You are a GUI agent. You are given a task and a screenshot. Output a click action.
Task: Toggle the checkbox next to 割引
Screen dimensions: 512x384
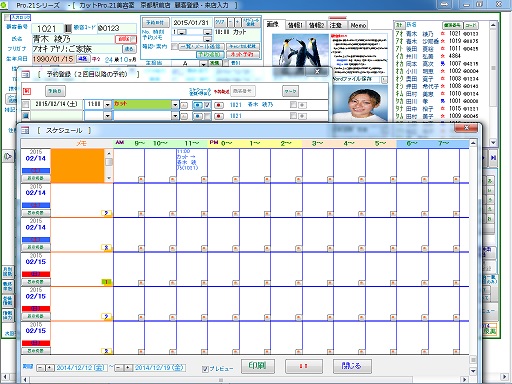pos(226,63)
